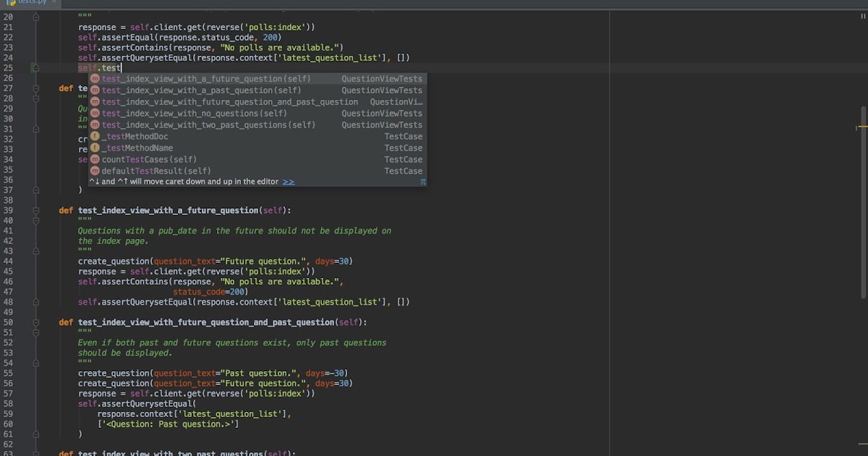The height and width of the screenshot is (456, 868).
Task: Click days=-30 argument on line 55
Action: (x=327, y=373)
